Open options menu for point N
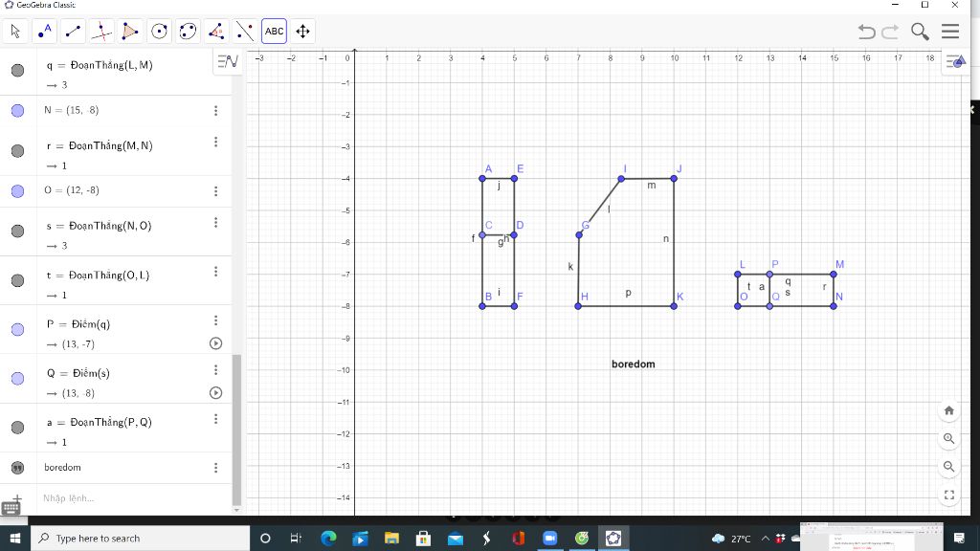Viewport: 980px width, 551px height. coord(215,111)
